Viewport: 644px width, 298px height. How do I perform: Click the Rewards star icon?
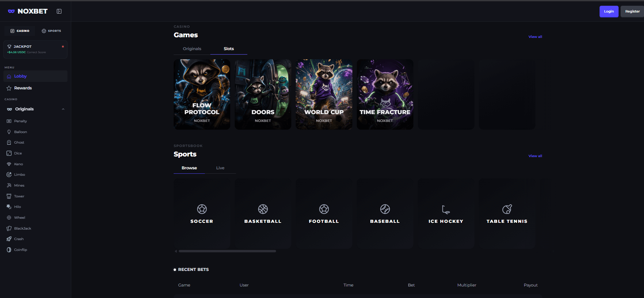(x=9, y=88)
